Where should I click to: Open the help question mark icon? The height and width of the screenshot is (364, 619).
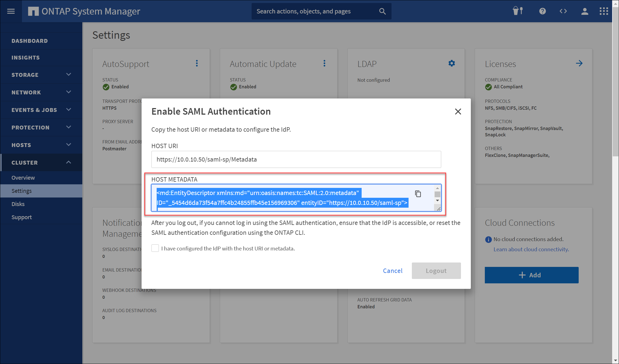542,11
